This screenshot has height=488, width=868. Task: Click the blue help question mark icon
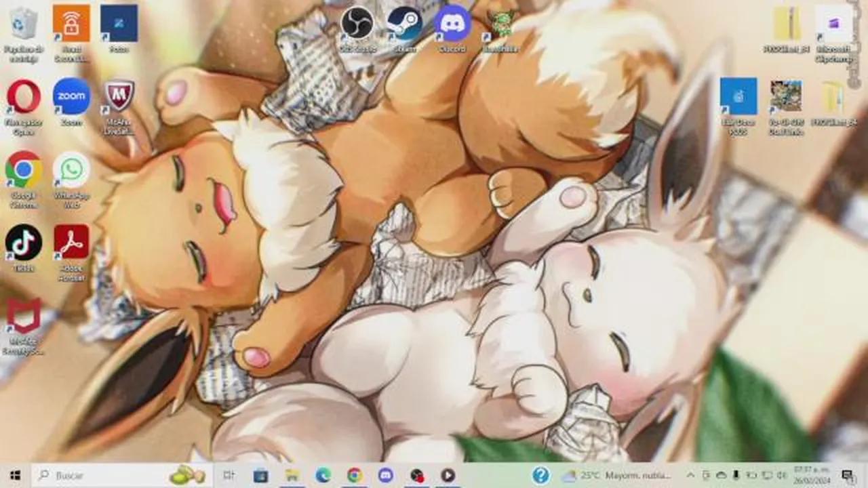pos(540,475)
